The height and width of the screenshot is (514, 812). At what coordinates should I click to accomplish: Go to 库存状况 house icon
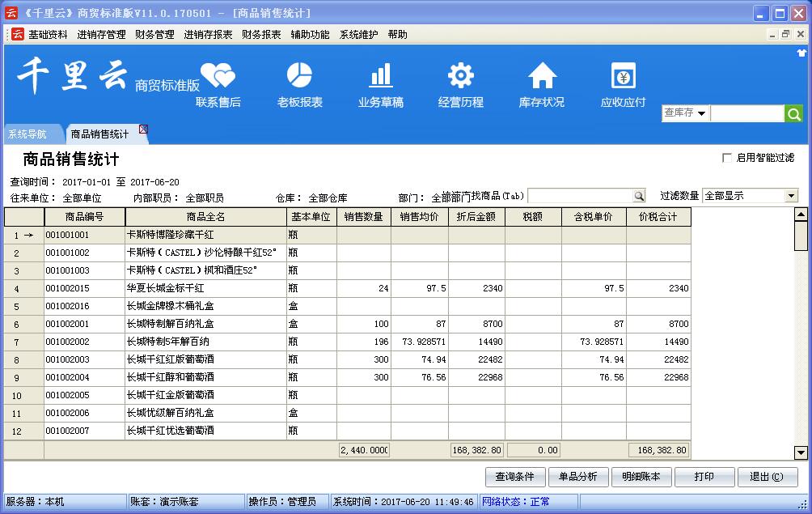pyautogui.click(x=542, y=76)
